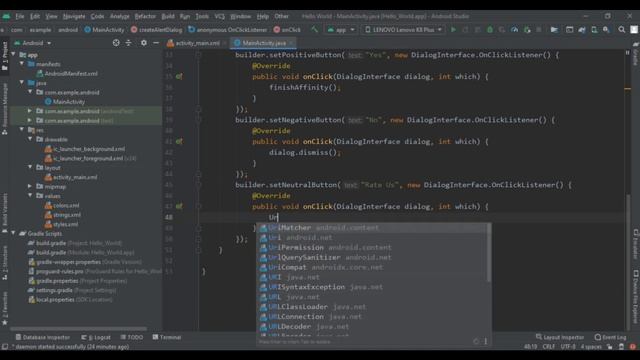This screenshot has width=640, height=360.
Task: Open the Build Variants side tab
Action: (x=5, y=212)
